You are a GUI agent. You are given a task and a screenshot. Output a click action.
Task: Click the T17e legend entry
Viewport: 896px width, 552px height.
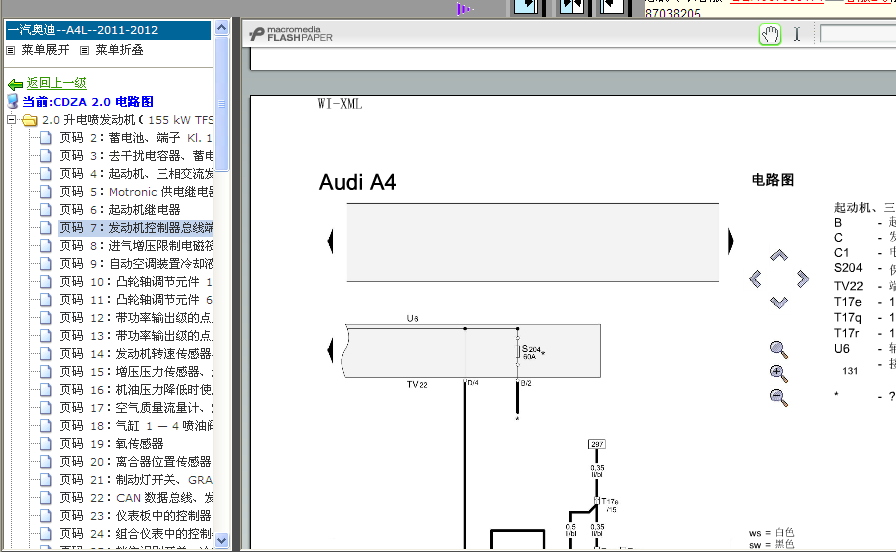coord(847,302)
